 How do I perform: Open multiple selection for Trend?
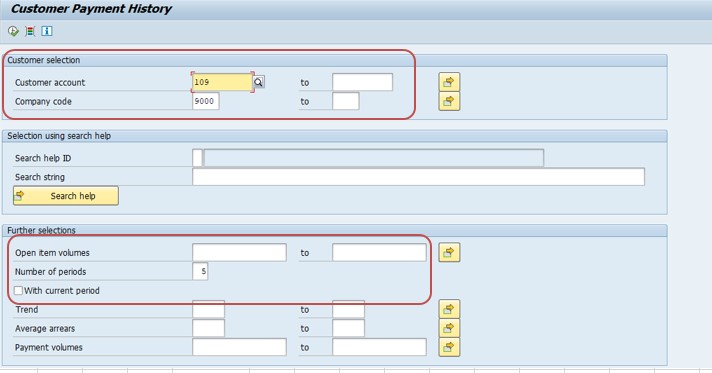[x=449, y=309]
